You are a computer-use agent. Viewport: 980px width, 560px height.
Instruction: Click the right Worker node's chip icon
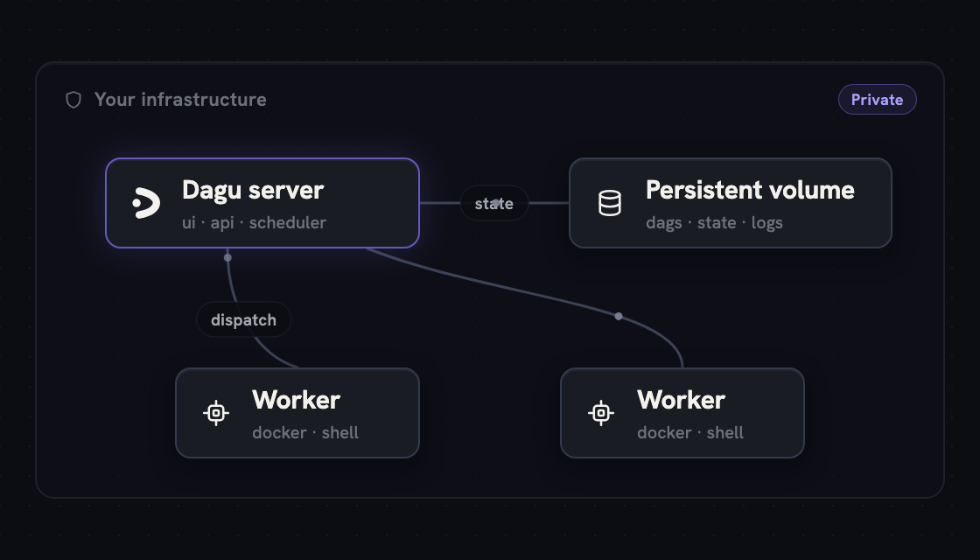(x=601, y=413)
